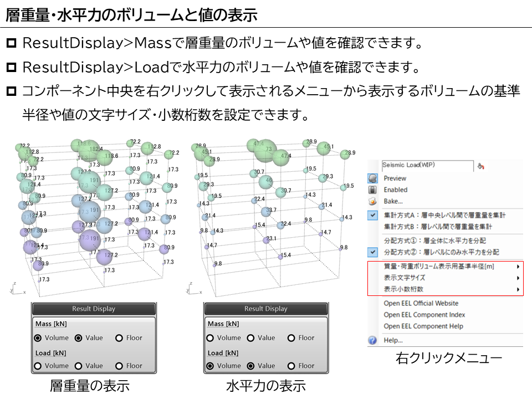Click the 層重量の表示 caption
This screenshot has height=399, width=532.
tap(90, 386)
